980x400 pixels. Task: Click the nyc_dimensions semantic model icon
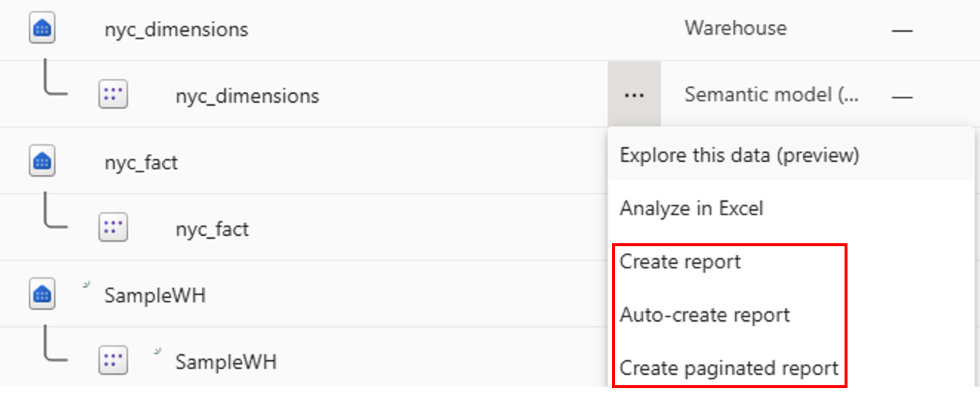point(113,95)
